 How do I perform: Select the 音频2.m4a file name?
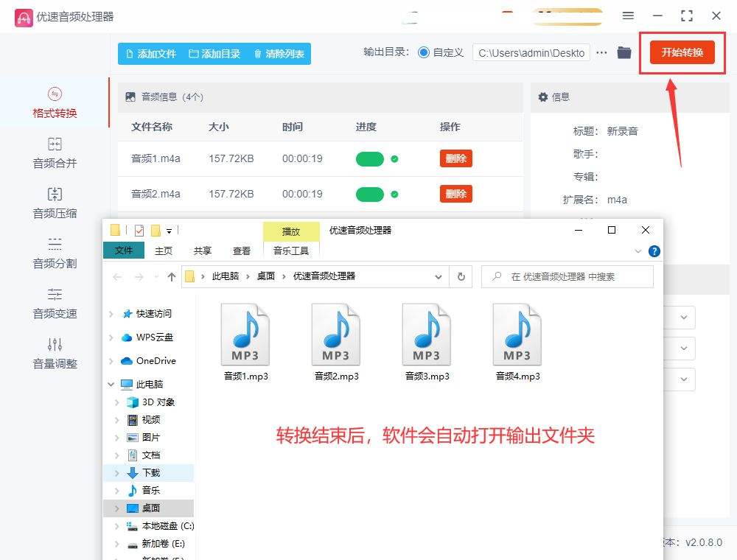[156, 194]
